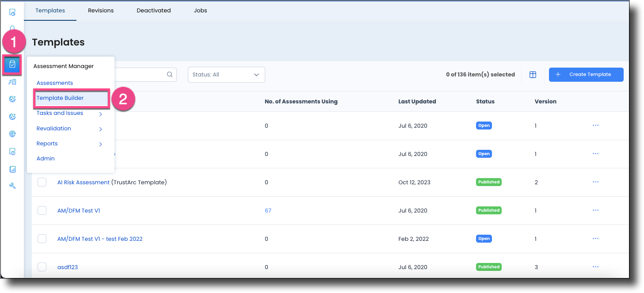Check the asdf123 template checkbox
This screenshot has width=644, height=293.
[42, 266]
